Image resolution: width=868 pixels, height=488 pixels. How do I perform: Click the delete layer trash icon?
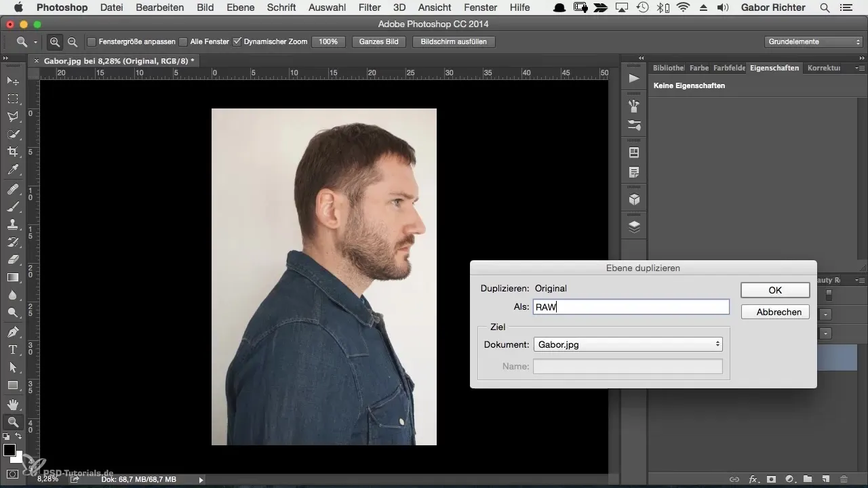(x=844, y=479)
